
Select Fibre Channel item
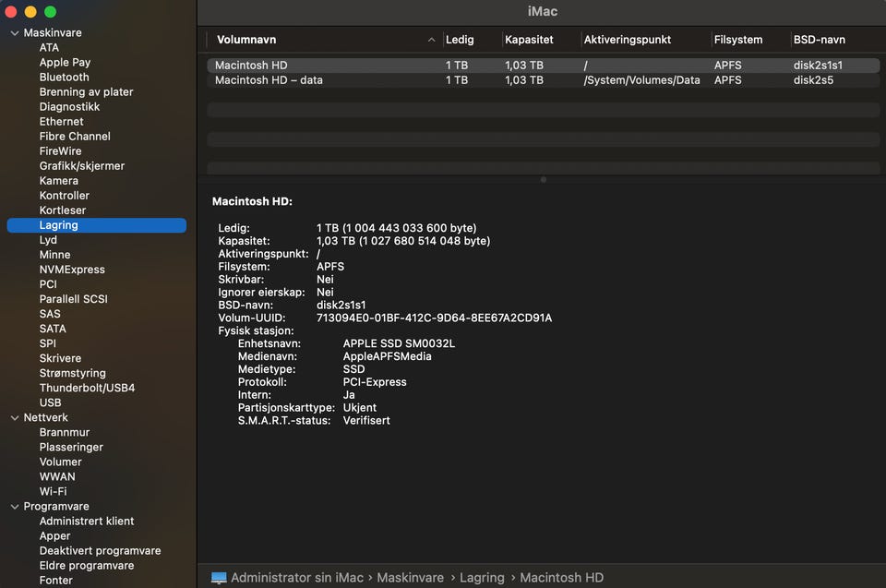coord(75,137)
